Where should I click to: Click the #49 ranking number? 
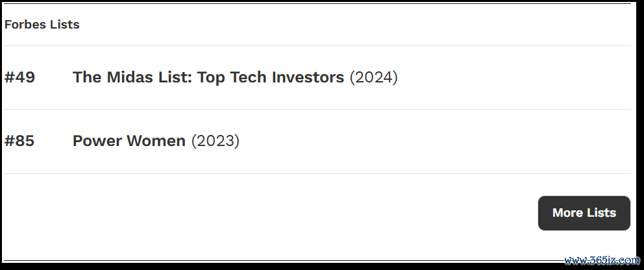point(19,77)
